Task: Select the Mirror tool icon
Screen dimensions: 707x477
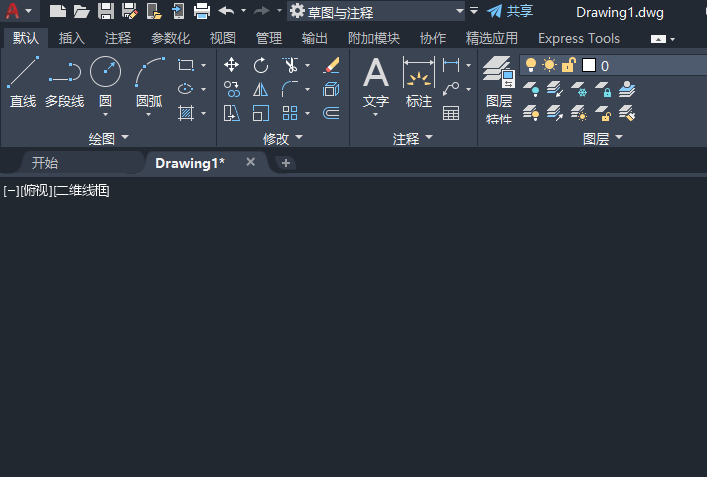Action: (261, 89)
